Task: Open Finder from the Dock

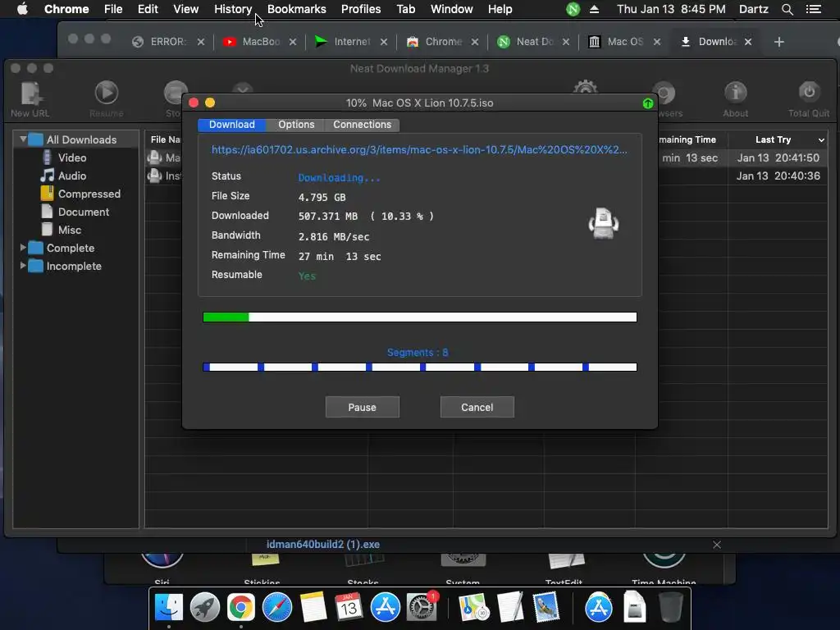Action: coord(169,608)
